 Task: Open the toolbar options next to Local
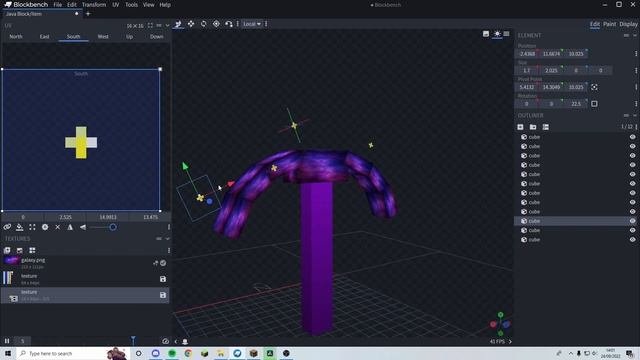[x=266, y=24]
